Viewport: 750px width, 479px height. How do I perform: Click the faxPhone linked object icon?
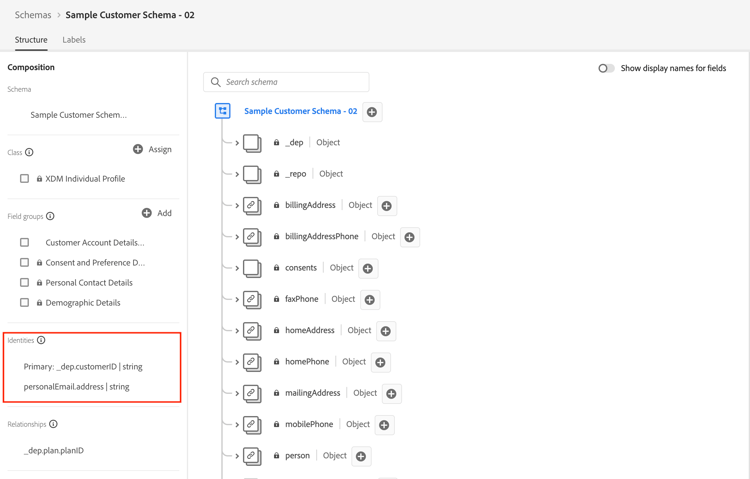pyautogui.click(x=252, y=300)
